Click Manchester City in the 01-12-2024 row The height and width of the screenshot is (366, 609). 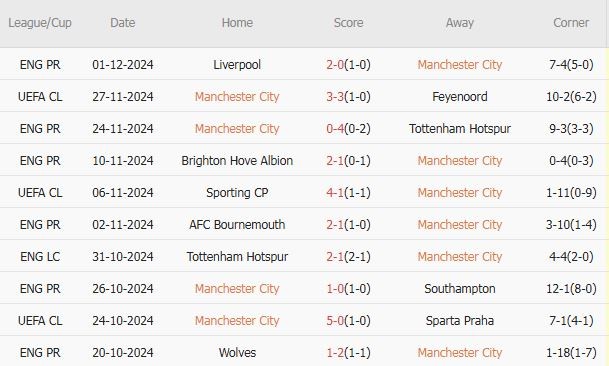pyautogui.click(x=460, y=64)
